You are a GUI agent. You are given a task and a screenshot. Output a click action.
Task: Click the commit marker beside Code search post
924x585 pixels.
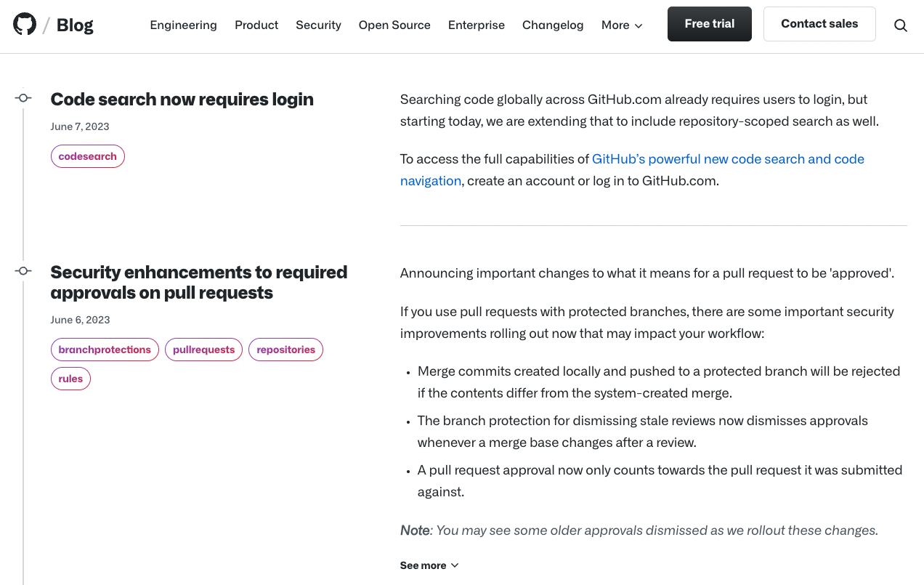pyautogui.click(x=23, y=98)
